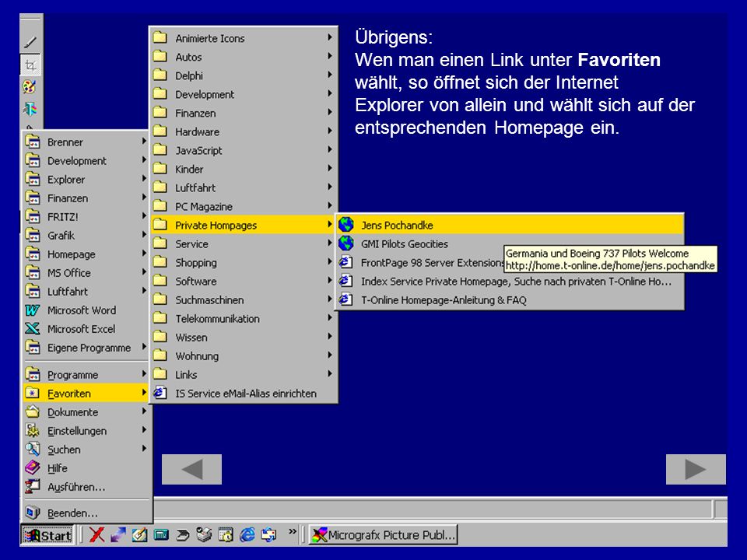Click the notepad with pencil quick launch icon
The height and width of the screenshot is (560, 747).
click(139, 535)
